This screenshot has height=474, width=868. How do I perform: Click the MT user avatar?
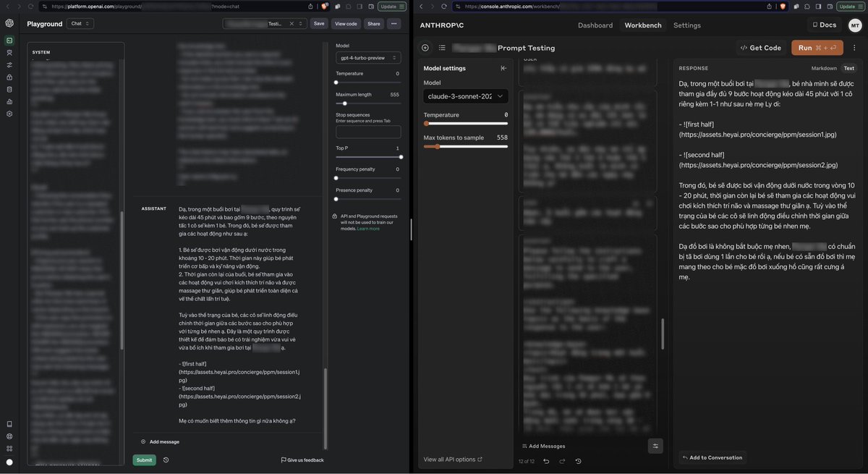855,25
